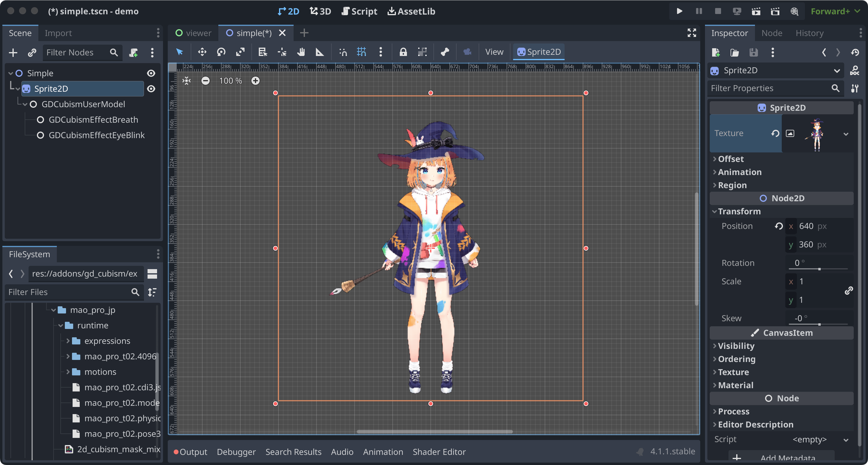Viewport: 868px width, 465px height.
Task: Activate the Pan Mode hand tool
Action: click(300, 52)
